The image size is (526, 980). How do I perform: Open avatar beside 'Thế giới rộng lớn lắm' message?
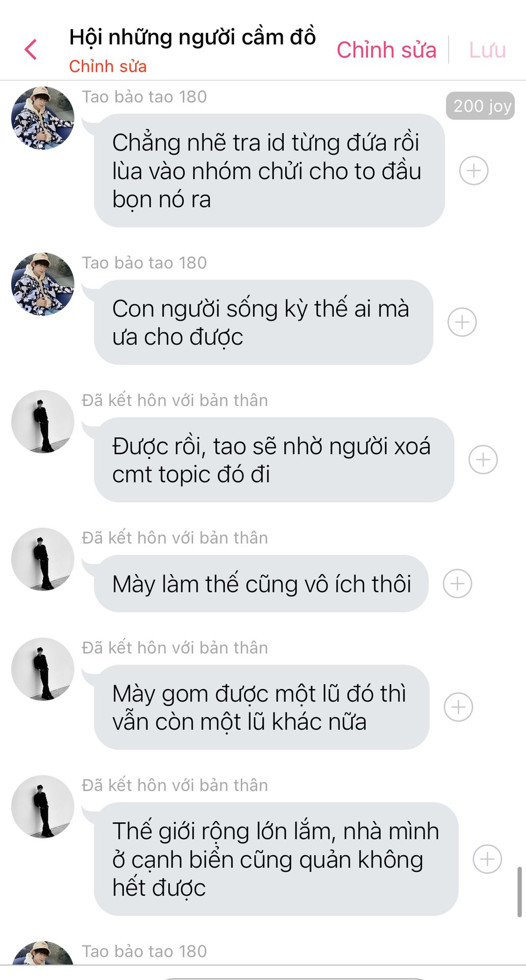(x=43, y=806)
